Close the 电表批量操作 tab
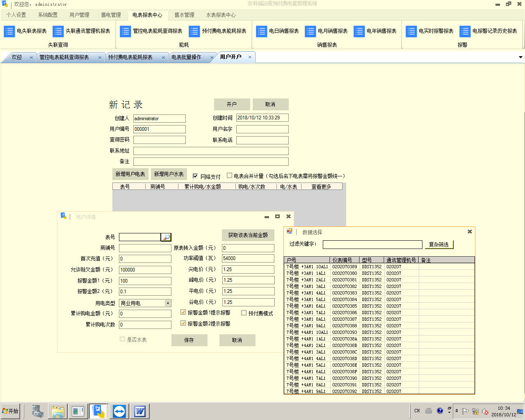This screenshot has width=525, height=420. 212,57
